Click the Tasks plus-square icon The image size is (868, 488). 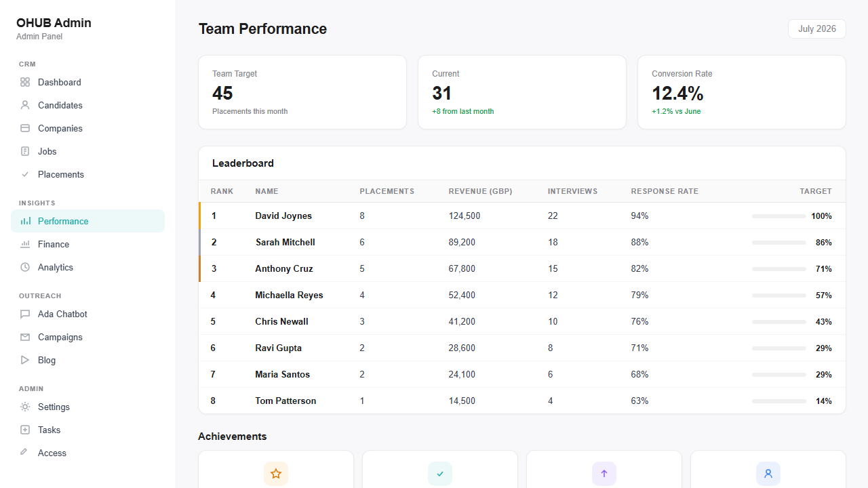pos(25,430)
